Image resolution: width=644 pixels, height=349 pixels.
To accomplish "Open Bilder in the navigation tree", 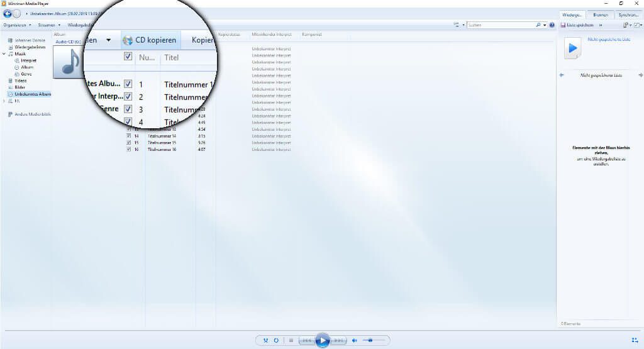I will tap(17, 87).
